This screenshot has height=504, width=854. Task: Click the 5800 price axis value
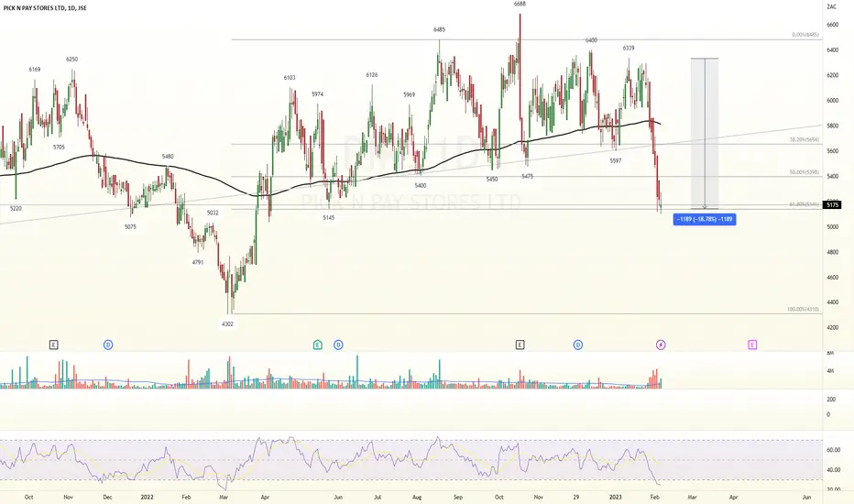(832, 126)
